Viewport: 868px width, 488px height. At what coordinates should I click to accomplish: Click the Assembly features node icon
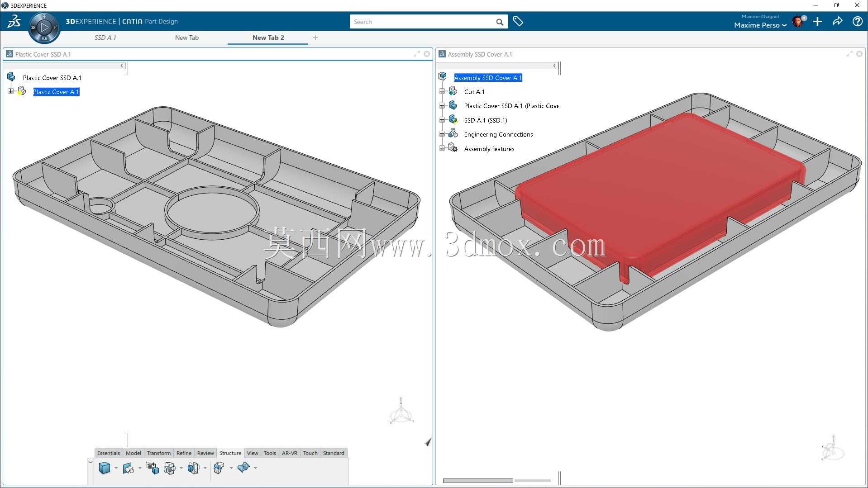click(x=453, y=148)
